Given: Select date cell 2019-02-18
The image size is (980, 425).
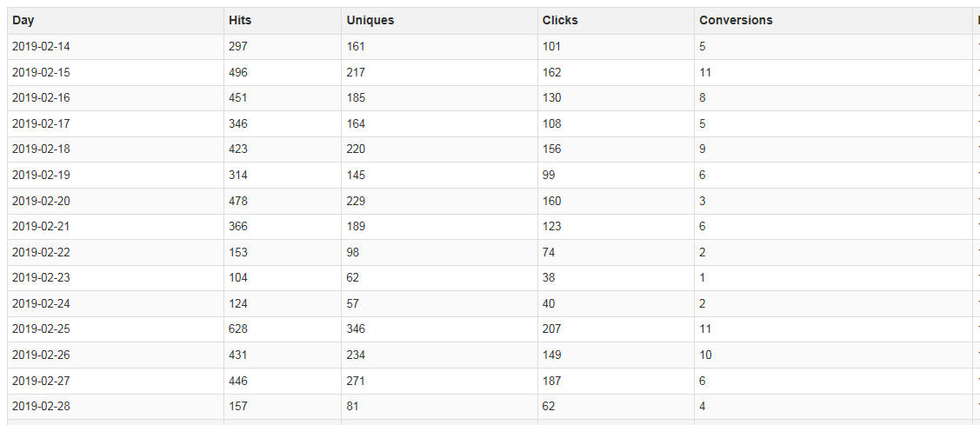Looking at the screenshot, I should [41, 149].
